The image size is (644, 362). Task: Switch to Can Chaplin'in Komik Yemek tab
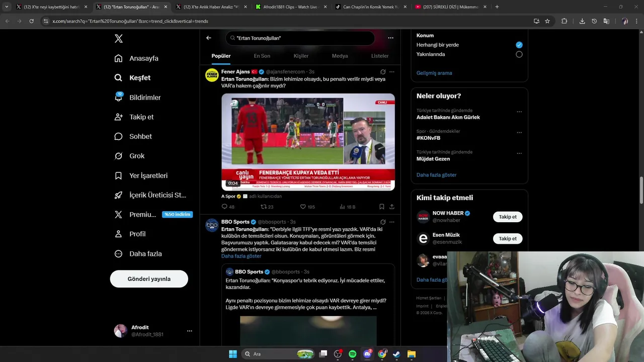(371, 7)
